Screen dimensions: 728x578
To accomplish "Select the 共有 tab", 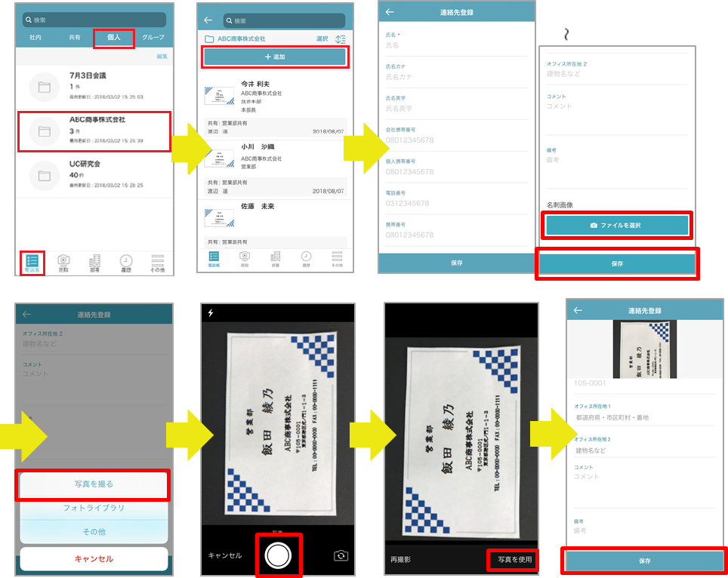I will [75, 37].
